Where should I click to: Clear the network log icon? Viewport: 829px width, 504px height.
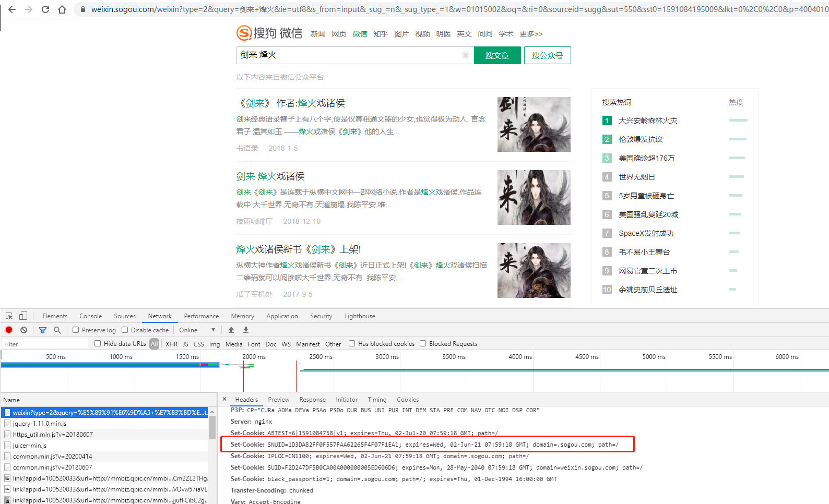[x=23, y=330]
